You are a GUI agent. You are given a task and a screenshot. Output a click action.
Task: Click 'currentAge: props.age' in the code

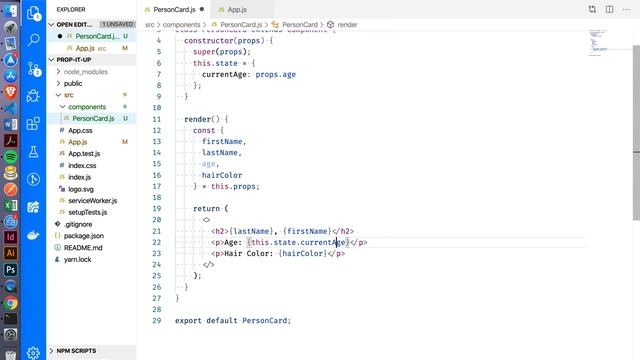pos(249,75)
